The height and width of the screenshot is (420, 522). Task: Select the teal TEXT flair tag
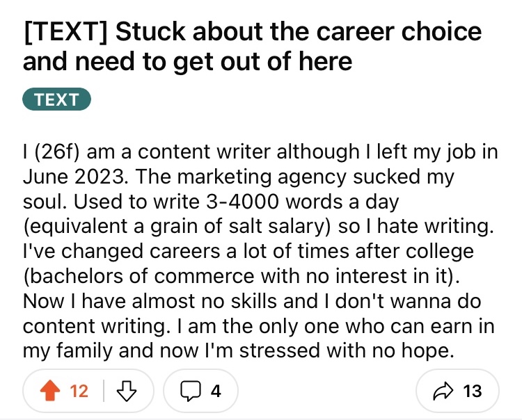(56, 99)
